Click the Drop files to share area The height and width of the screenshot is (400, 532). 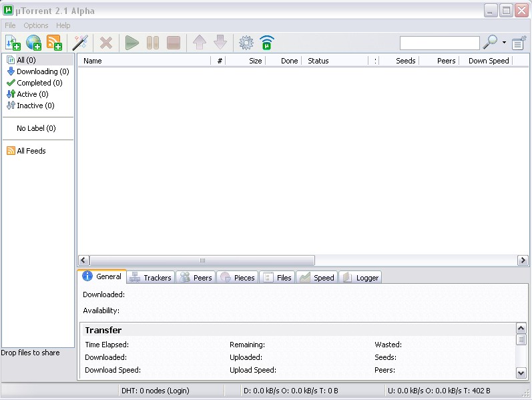coord(30,353)
